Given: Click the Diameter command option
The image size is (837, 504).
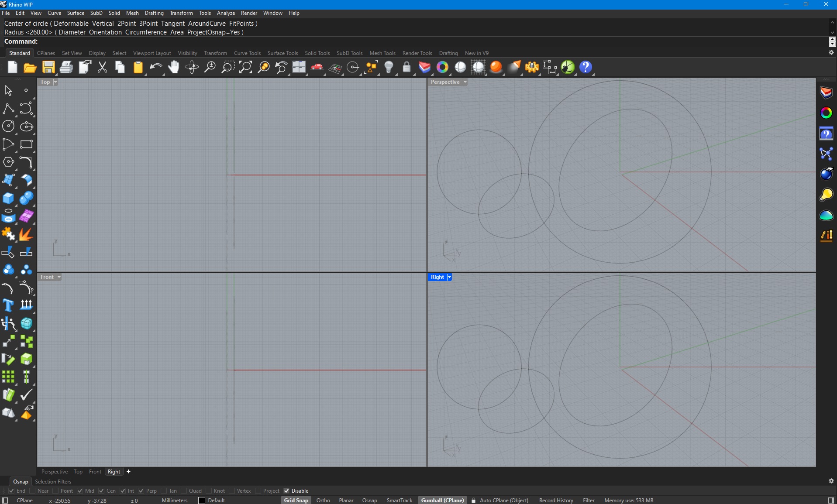Looking at the screenshot, I should coord(72,32).
